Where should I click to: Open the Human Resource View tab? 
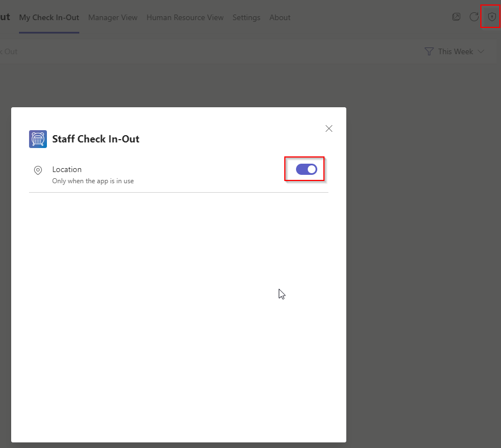[185, 17]
